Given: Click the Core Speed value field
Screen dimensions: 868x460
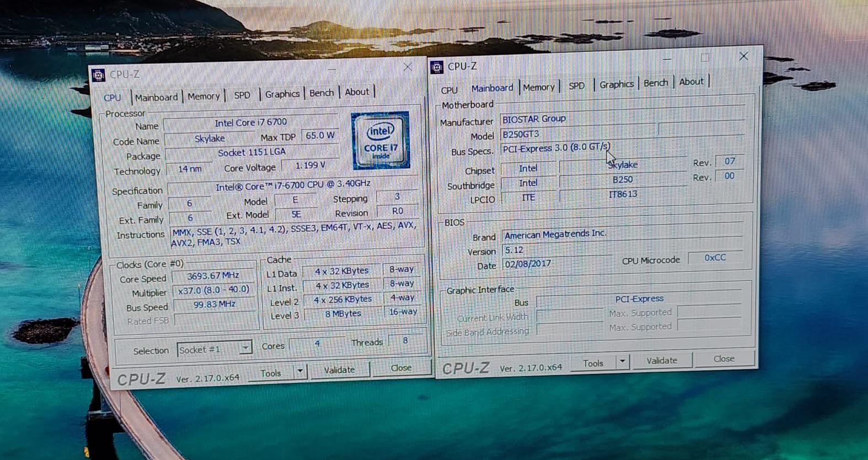Looking at the screenshot, I should (x=213, y=276).
